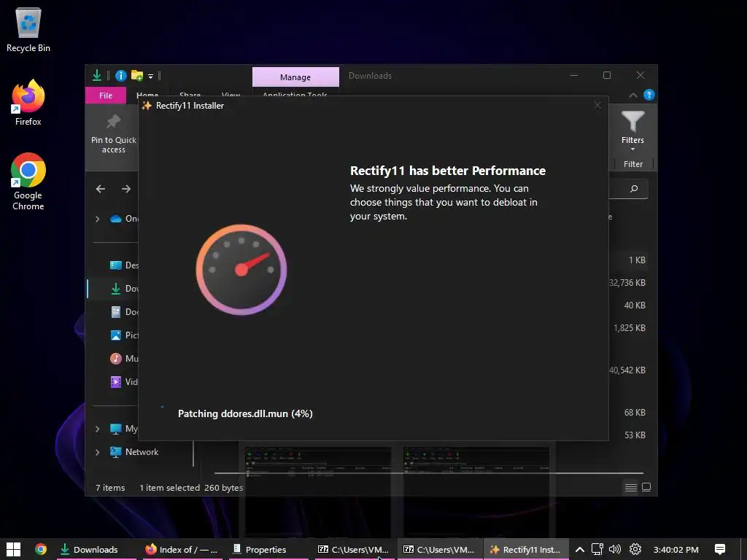Switch to the Manage ribbon tab
The height and width of the screenshot is (560, 747).
tap(295, 77)
